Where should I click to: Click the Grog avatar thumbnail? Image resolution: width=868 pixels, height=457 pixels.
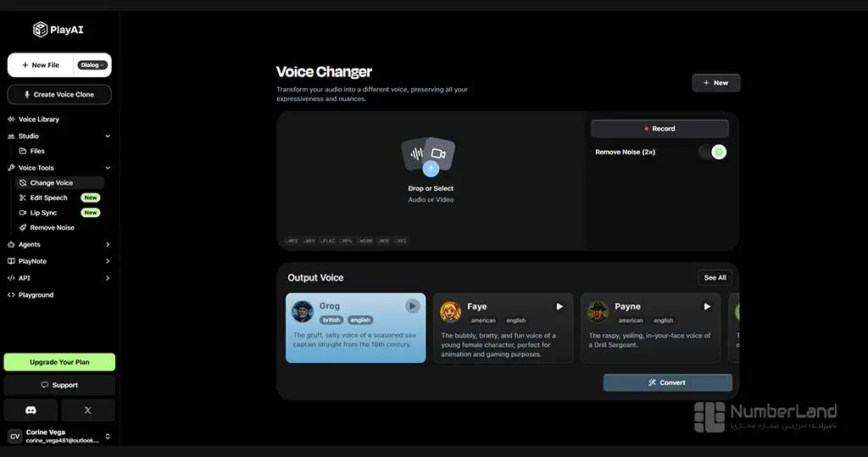point(303,311)
